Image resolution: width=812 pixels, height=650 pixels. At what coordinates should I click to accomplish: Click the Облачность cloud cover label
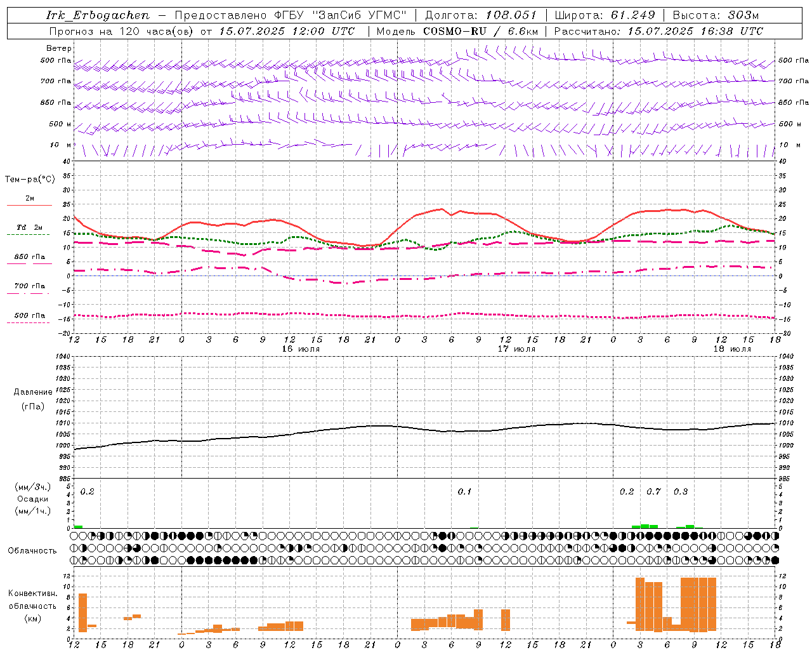click(x=32, y=550)
